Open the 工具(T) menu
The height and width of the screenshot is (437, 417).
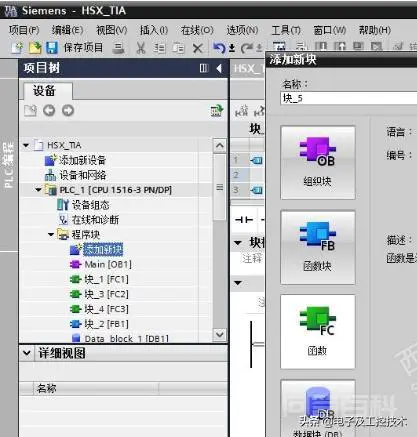286,30
